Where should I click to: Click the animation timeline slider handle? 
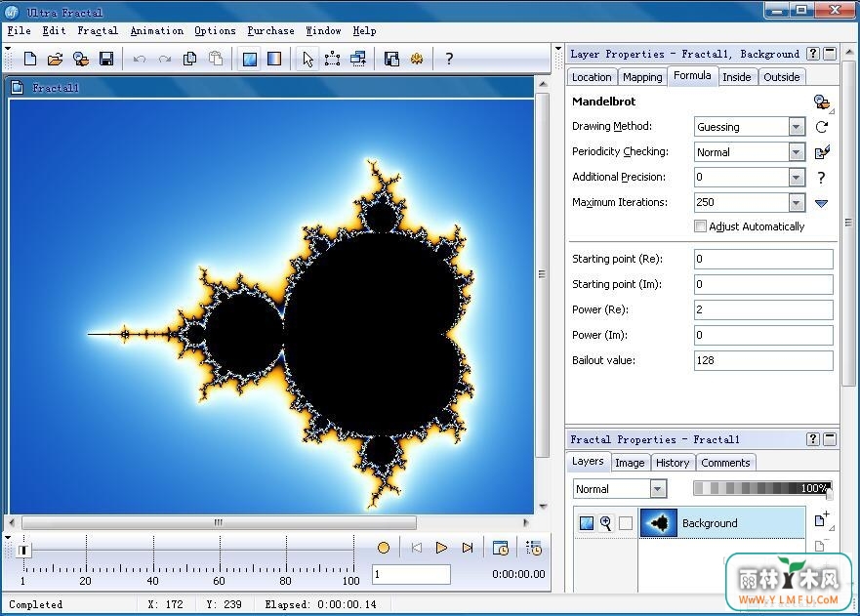tap(23, 551)
